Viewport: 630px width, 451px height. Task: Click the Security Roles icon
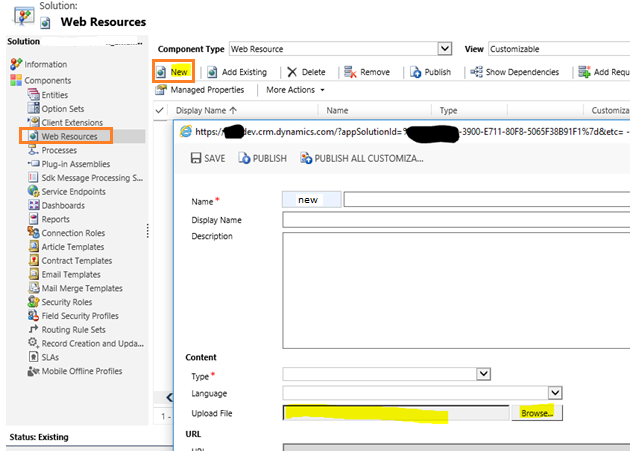click(33, 301)
